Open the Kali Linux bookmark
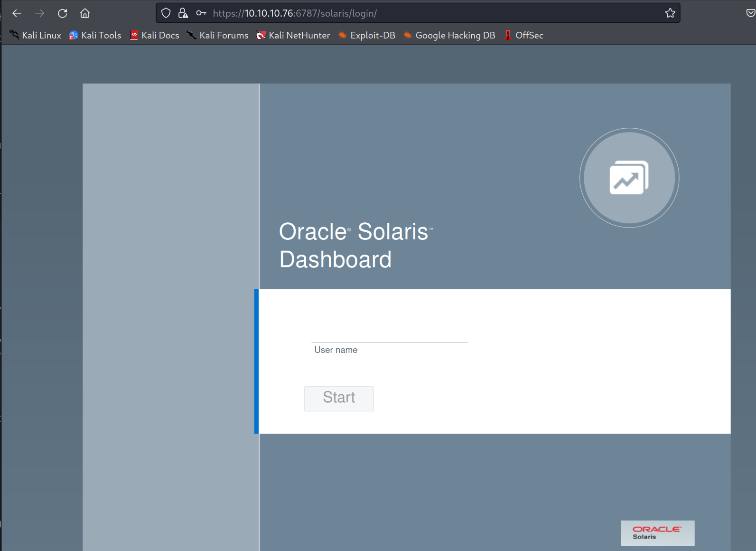The width and height of the screenshot is (756, 551). (36, 35)
